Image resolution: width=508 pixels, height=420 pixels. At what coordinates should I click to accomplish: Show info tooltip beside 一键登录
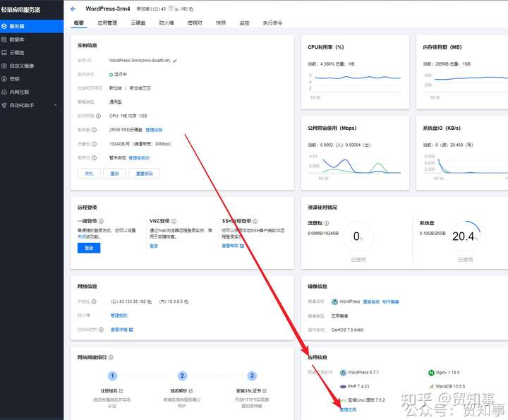coord(101,221)
